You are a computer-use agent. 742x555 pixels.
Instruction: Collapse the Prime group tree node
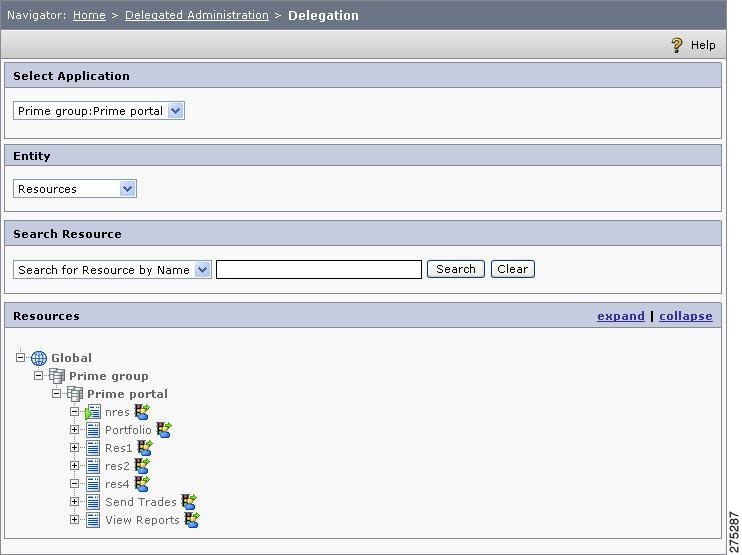coord(38,376)
